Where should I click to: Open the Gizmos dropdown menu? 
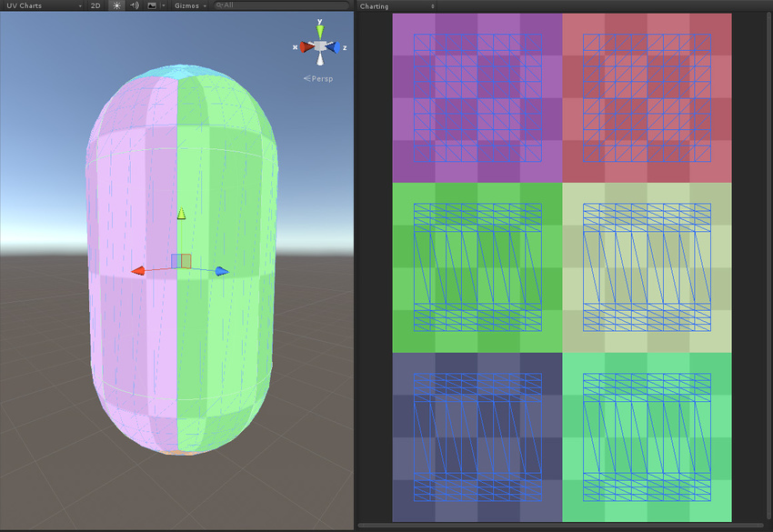pyautogui.click(x=190, y=5)
